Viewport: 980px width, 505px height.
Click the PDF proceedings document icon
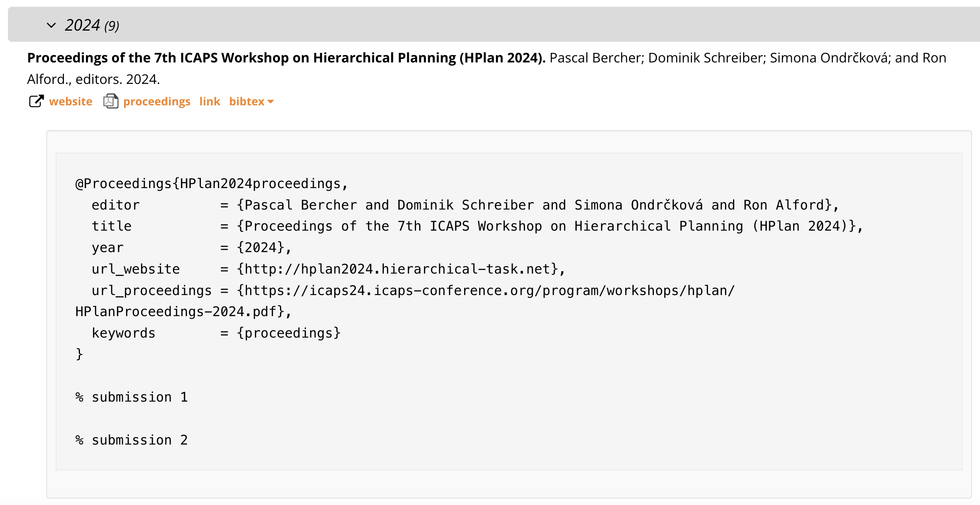111,101
